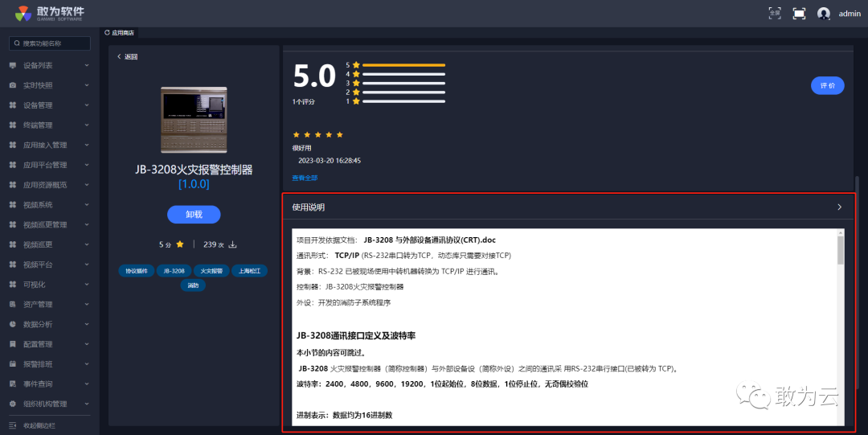The image size is (868, 435).
Task: Expand the 使用说明 section arrow
Action: [x=840, y=207]
